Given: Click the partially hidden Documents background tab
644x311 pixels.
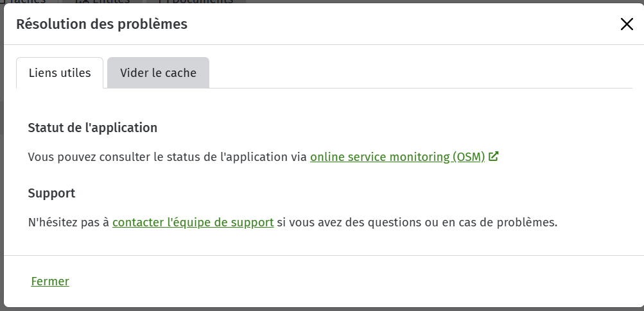Looking at the screenshot, I should point(196,2).
